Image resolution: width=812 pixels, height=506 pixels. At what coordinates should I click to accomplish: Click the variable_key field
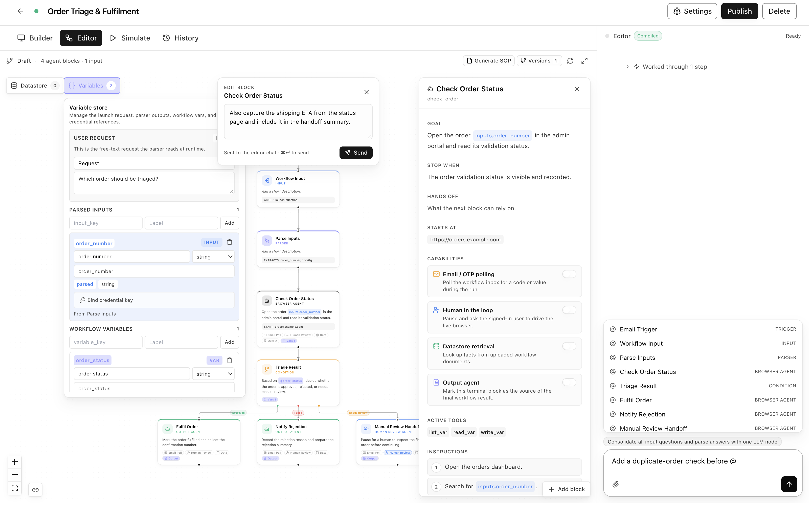[x=106, y=343]
